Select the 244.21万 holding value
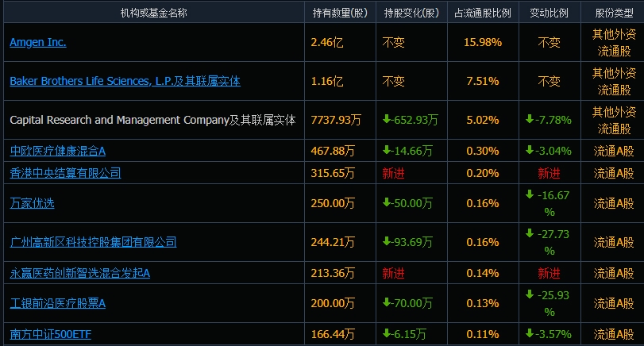The height and width of the screenshot is (346, 644). pyautogui.click(x=333, y=242)
